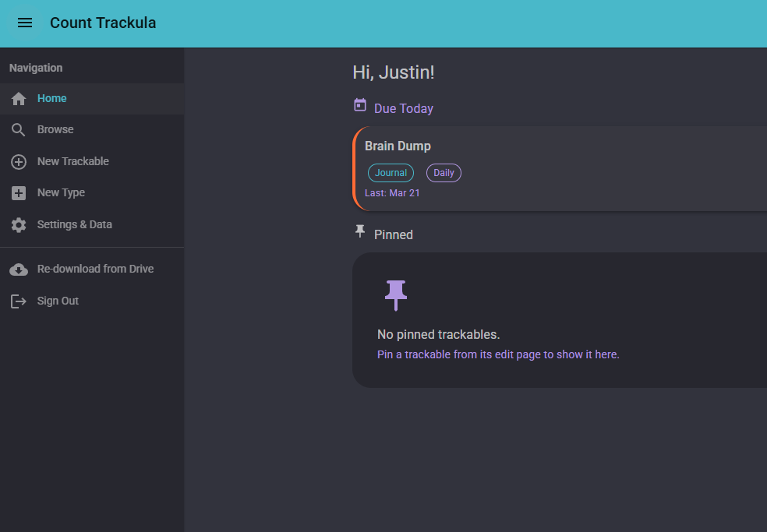
Task: Click the Pinned section pin icon
Action: pos(360,231)
